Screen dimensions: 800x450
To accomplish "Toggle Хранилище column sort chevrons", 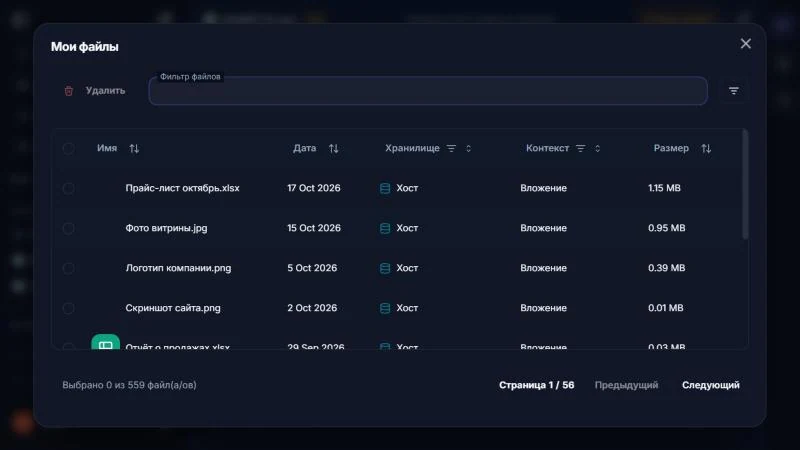I will click(x=468, y=148).
